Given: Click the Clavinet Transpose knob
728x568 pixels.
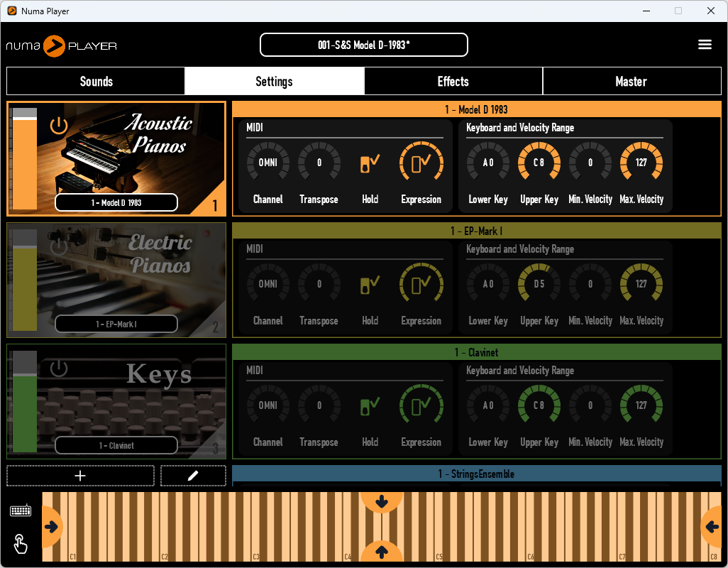Looking at the screenshot, I should point(319,405).
